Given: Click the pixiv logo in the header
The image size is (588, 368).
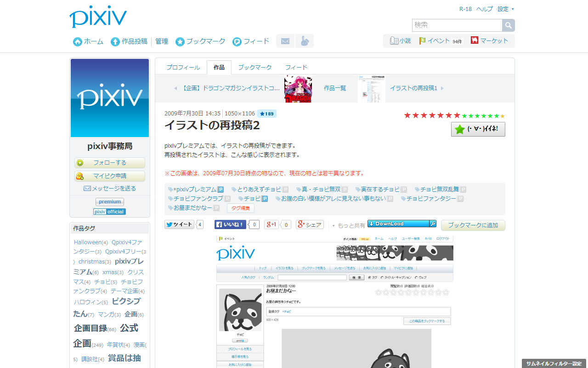Looking at the screenshot, I should pos(98,17).
